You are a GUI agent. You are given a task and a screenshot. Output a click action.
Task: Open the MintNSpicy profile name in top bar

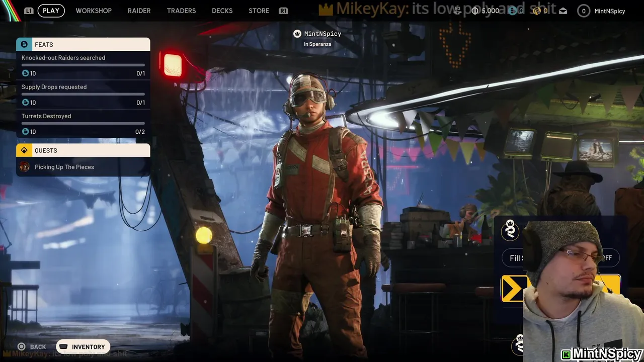pos(609,11)
